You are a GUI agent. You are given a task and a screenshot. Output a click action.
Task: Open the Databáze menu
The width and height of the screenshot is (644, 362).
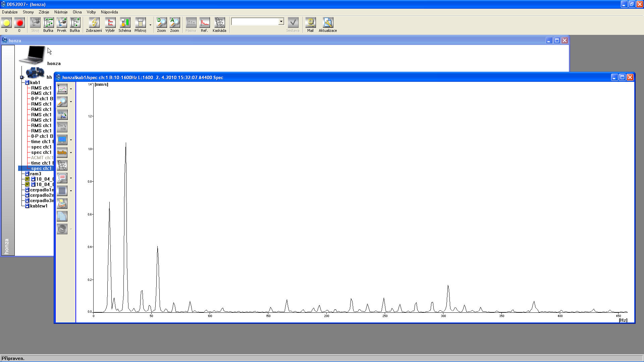coord(10,12)
